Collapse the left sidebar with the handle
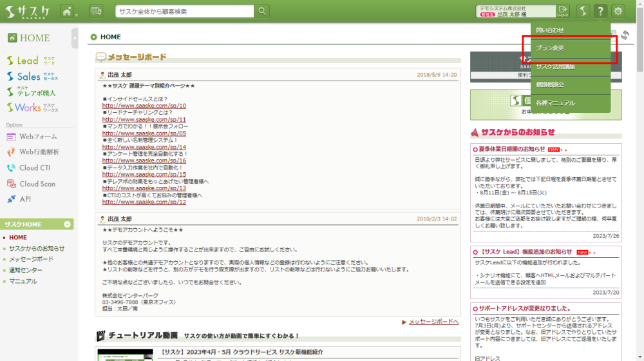Image resolution: width=644 pixels, height=361 pixels. pyautogui.click(x=75, y=38)
